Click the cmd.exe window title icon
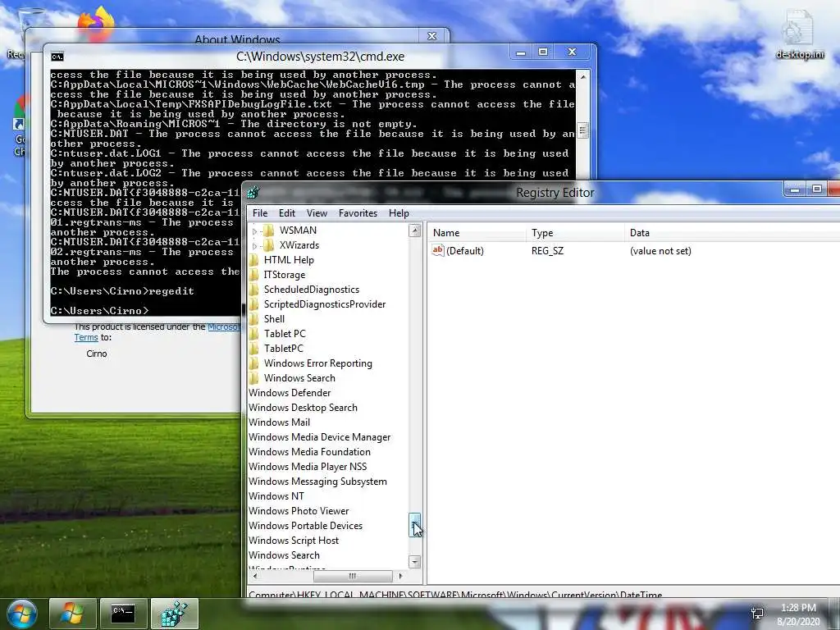This screenshot has width=840, height=630. click(57, 57)
